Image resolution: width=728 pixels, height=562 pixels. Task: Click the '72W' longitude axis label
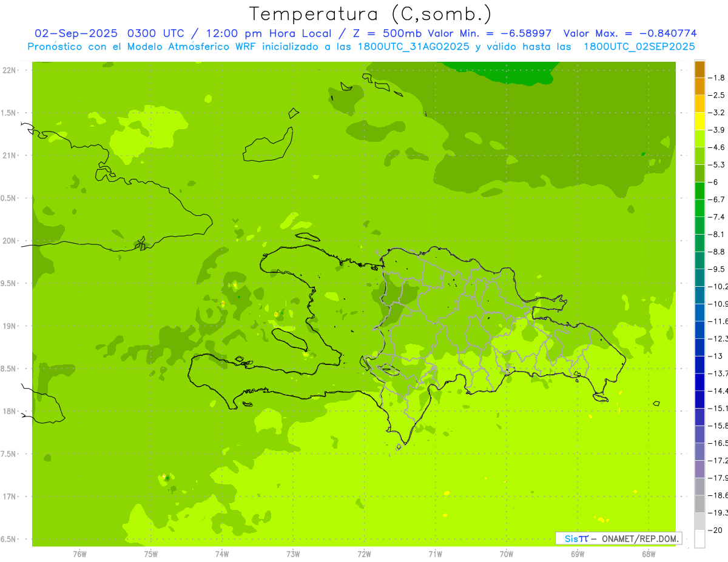[364, 554]
